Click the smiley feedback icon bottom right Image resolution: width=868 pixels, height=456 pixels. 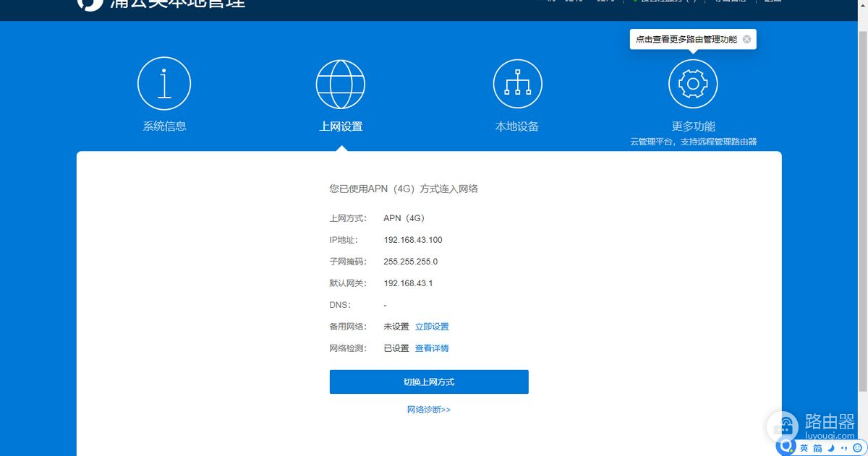(x=858, y=447)
